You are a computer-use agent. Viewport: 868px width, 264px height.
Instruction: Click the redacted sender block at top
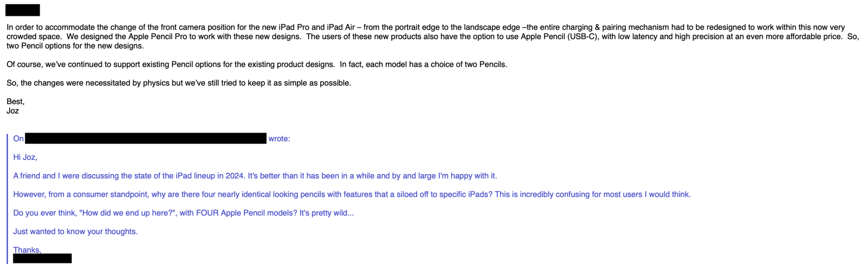pos(23,10)
